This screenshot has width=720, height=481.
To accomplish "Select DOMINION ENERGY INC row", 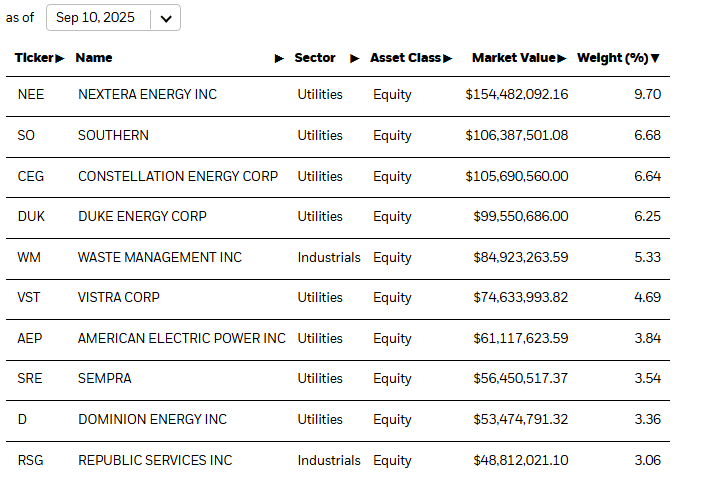I will pos(152,419).
